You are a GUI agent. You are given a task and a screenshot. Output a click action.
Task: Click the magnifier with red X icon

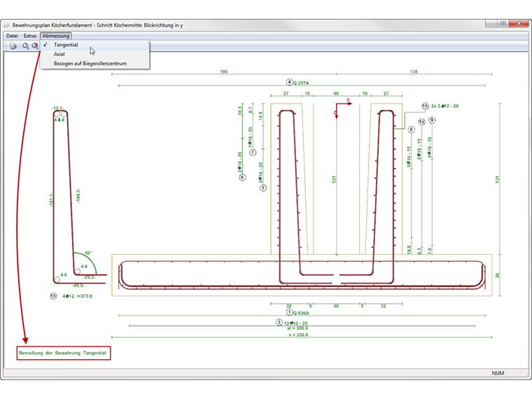point(35,45)
